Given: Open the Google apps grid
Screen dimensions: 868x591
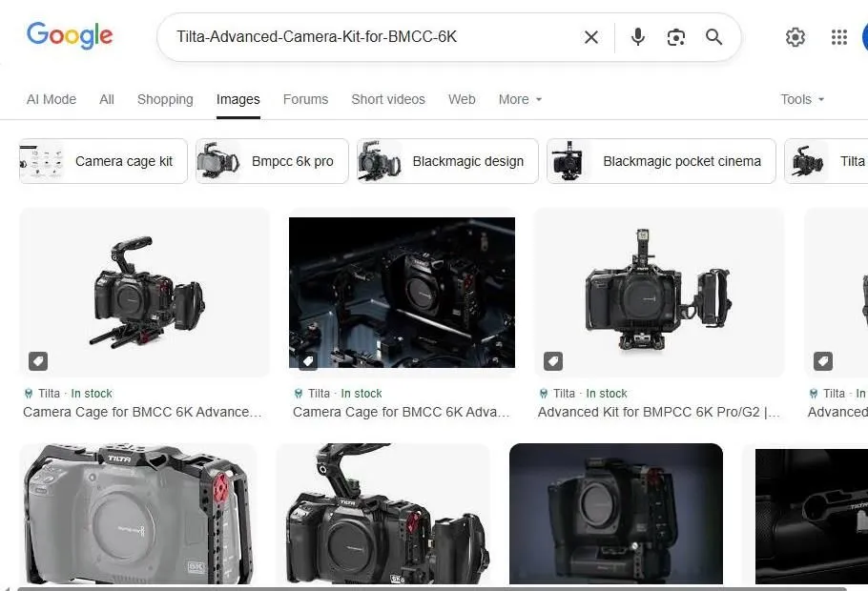Looking at the screenshot, I should [839, 37].
